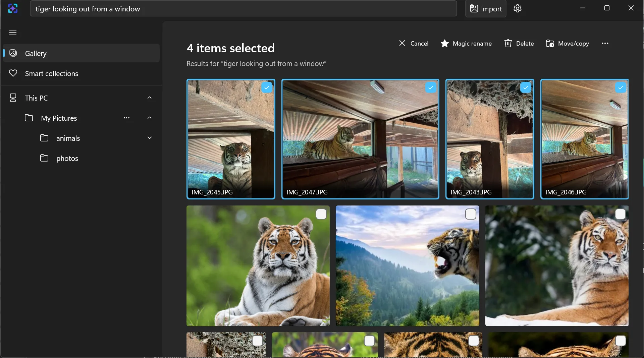The image size is (644, 358).
Task: Maximize the application window
Action: tap(607, 8)
